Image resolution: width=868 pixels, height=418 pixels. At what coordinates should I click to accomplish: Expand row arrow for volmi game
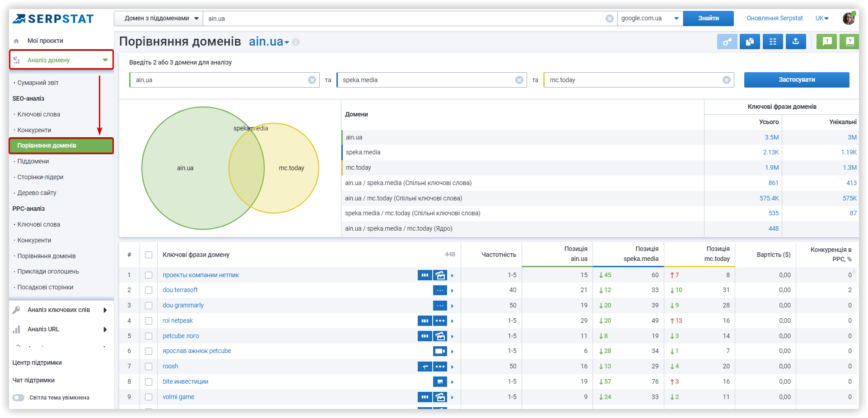click(x=452, y=397)
